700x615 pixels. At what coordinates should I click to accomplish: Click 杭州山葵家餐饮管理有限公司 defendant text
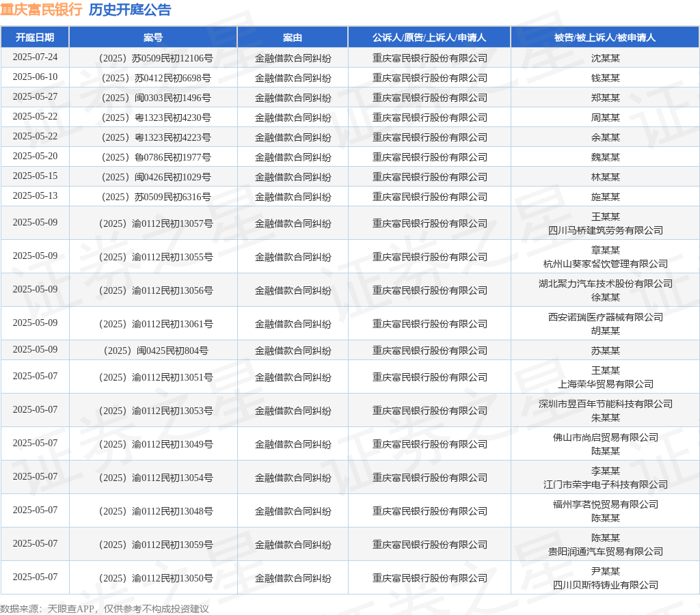tap(606, 264)
